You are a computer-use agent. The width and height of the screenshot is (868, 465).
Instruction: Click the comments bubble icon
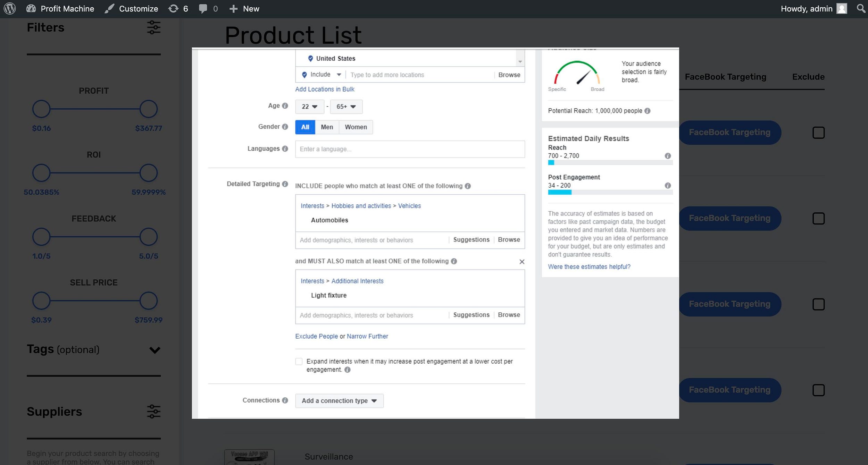tap(203, 9)
